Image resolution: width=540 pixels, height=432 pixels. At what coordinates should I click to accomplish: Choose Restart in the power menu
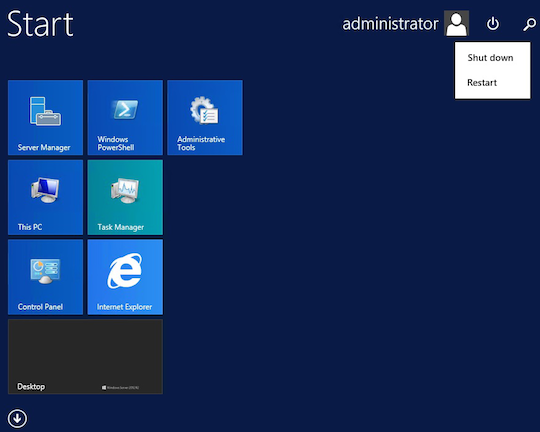492,83
